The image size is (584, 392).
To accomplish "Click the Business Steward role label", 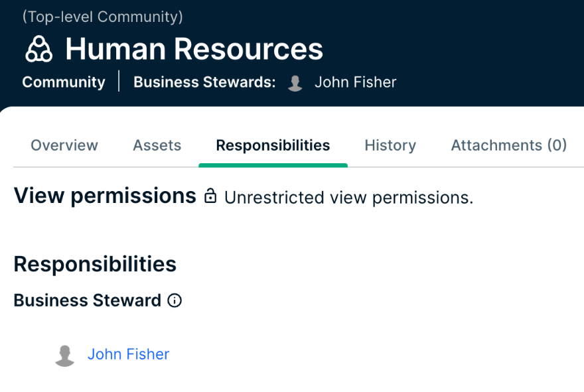I will pos(87,300).
